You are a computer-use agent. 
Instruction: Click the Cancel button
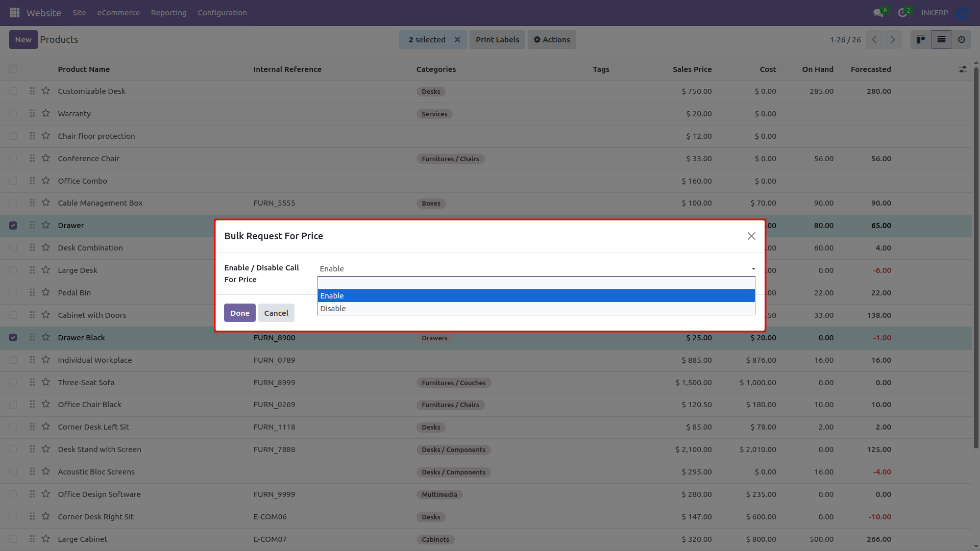point(276,313)
